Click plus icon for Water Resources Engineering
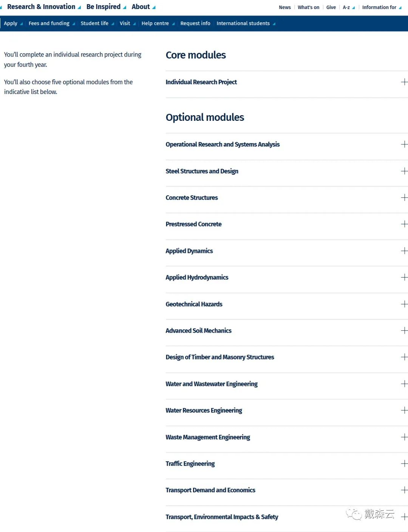 tap(404, 410)
